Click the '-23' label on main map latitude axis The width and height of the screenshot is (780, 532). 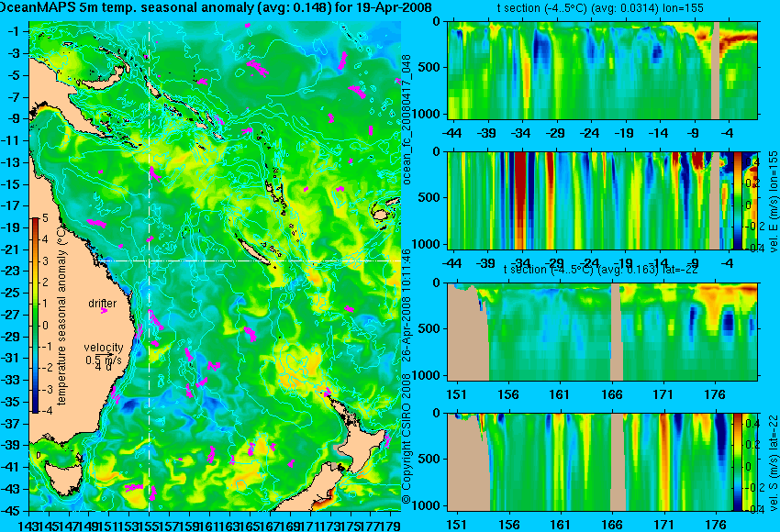coord(11,271)
